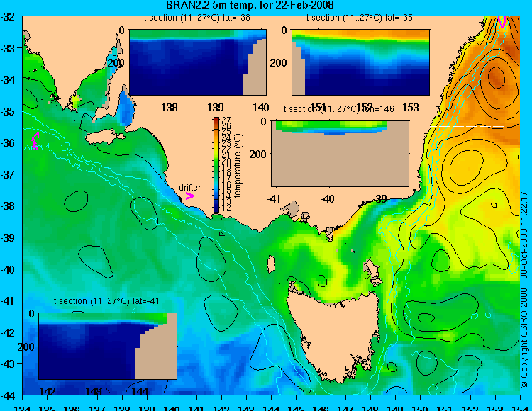The width and height of the screenshot is (532, 411).
Task: Click the "t section (11..27°C) lat=-41" heading
Action: click(106, 301)
